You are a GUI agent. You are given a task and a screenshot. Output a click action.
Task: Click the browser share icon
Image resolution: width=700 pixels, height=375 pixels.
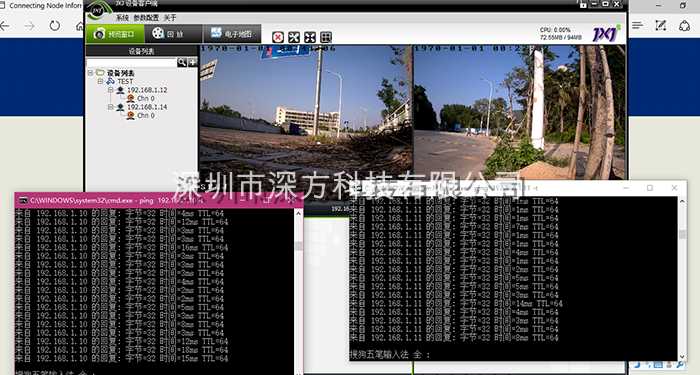coord(684,25)
